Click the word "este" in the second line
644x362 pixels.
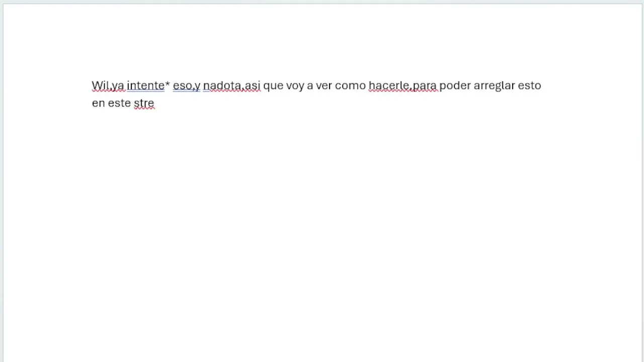click(119, 104)
